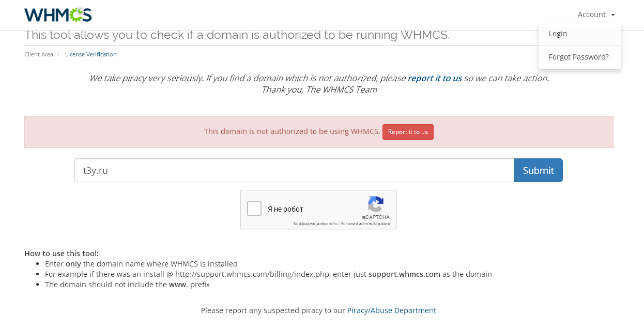The width and height of the screenshot is (644, 326).
Task: Check the "Я не робот" checkbox
Action: tap(254, 209)
